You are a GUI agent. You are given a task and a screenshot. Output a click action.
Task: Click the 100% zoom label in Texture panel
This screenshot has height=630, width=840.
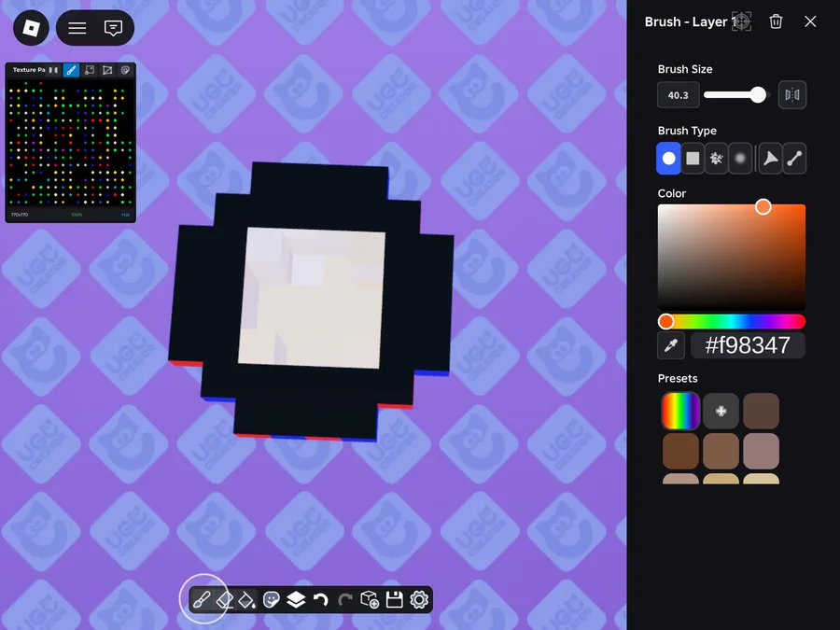coord(77,215)
